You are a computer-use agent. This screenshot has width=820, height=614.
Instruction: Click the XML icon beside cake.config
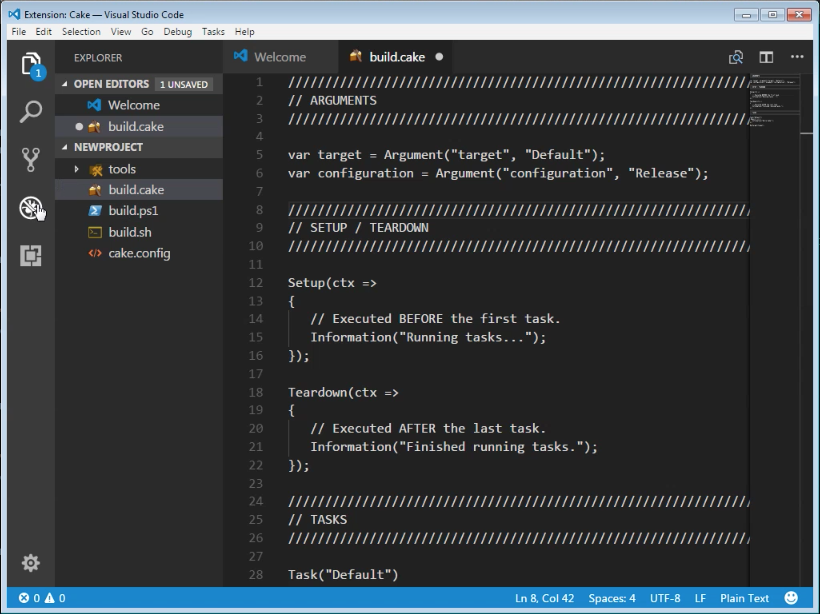(95, 253)
